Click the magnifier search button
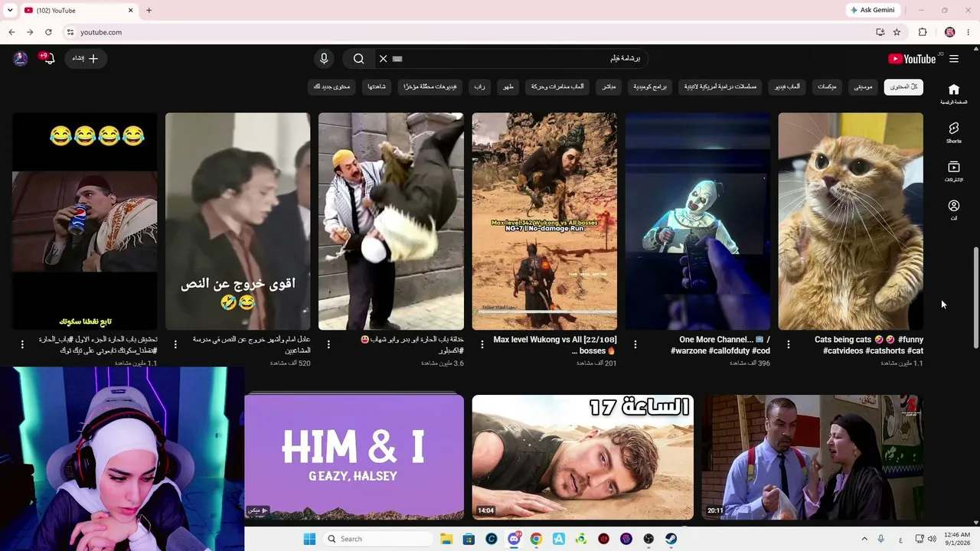 tap(358, 59)
